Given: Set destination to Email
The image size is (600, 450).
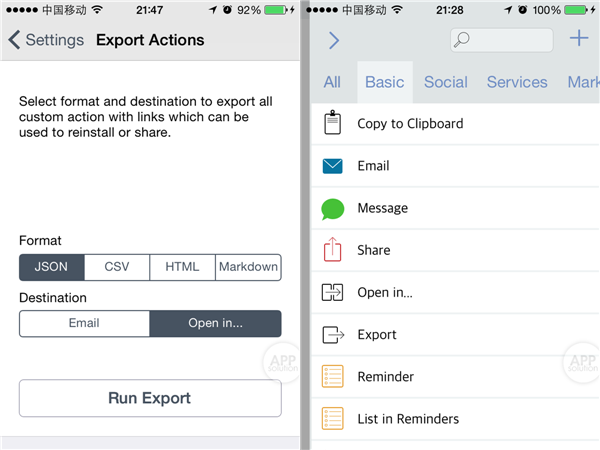Looking at the screenshot, I should click(84, 323).
